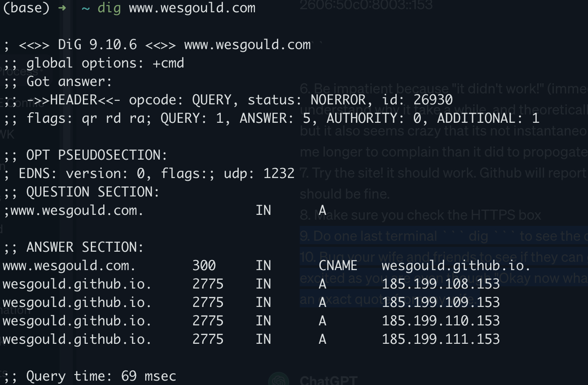This screenshot has width=588, height=385.
Task: Click the CNAME target wesgould.github.io.
Action: click(x=456, y=266)
